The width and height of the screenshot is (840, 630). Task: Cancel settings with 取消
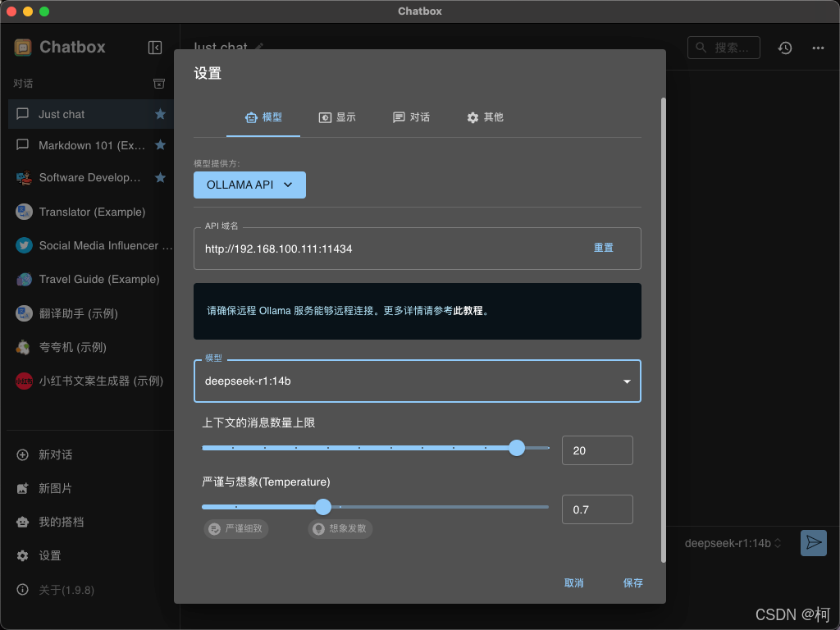(x=573, y=583)
